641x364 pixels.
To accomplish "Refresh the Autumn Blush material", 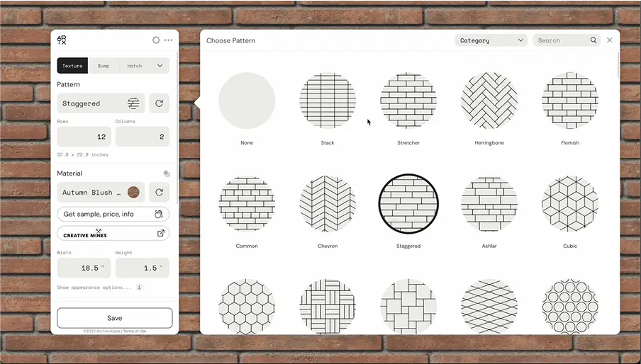I will click(x=159, y=192).
